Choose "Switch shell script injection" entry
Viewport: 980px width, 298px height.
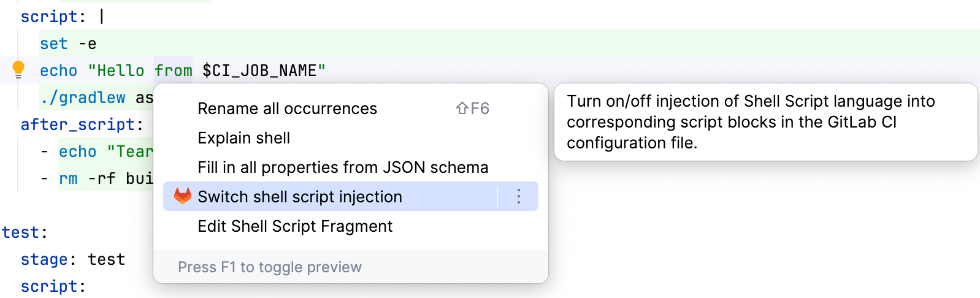[300, 197]
